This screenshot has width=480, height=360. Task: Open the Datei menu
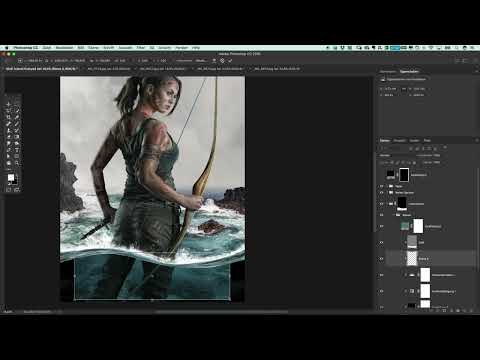47,48
